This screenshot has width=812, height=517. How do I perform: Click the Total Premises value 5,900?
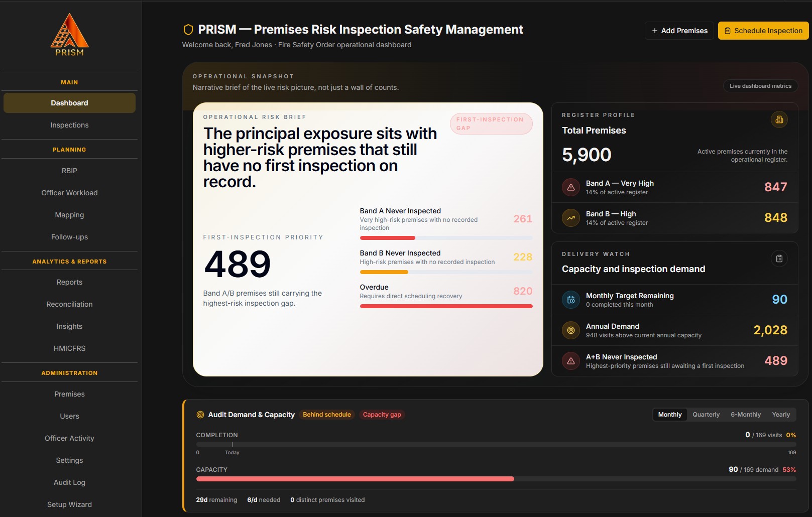click(587, 155)
